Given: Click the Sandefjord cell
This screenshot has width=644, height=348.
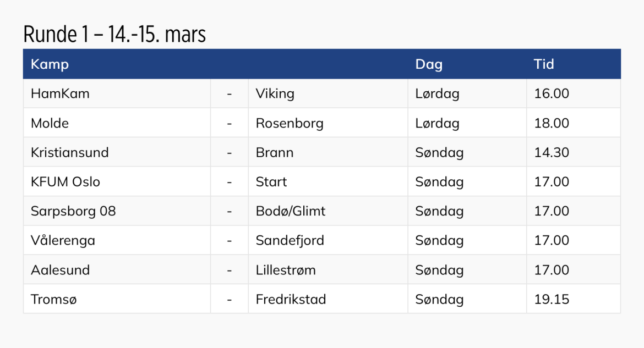Looking at the screenshot, I should pos(290,240).
